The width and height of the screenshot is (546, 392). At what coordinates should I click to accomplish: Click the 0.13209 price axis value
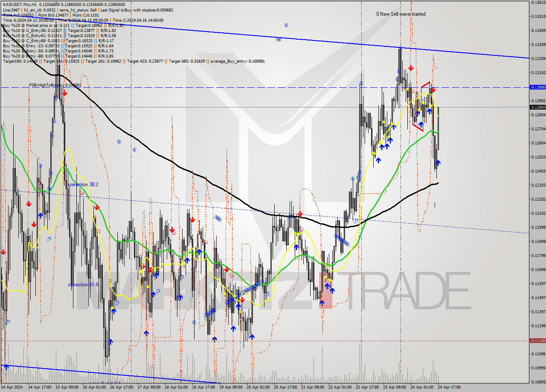coord(539,58)
